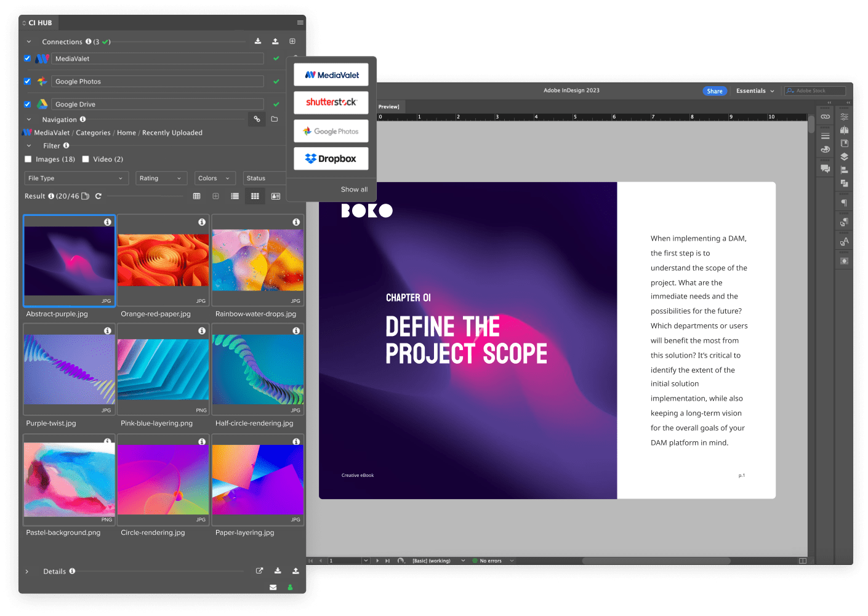Click the Adobe Stock search field
This screenshot has width=868, height=616.
click(x=814, y=90)
